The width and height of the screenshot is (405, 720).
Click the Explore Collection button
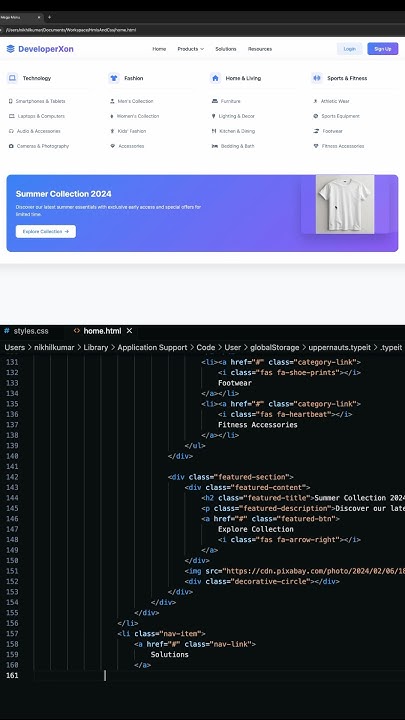[x=45, y=231]
